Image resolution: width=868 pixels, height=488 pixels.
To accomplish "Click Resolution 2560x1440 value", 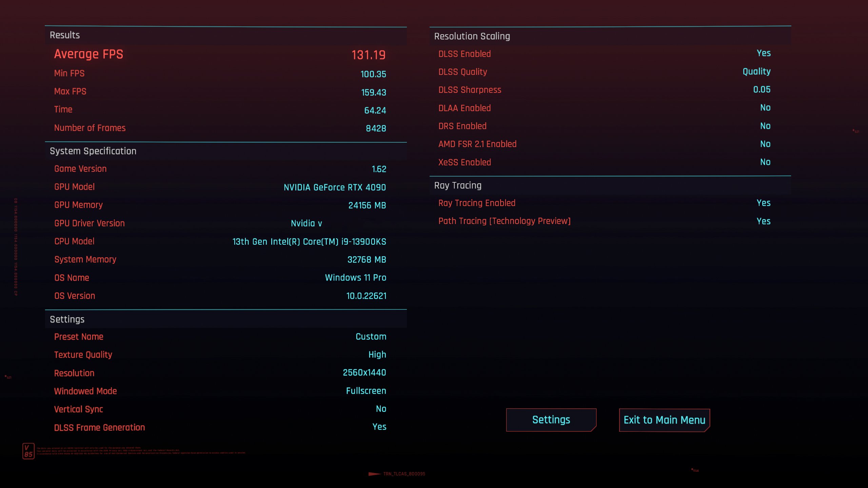I will pos(364,372).
